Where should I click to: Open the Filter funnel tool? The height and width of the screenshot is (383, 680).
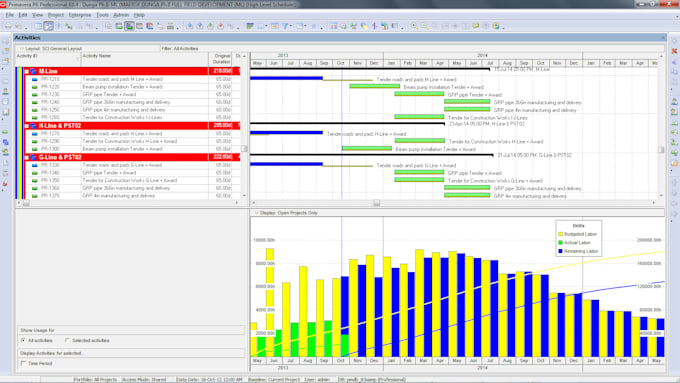[x=286, y=26]
